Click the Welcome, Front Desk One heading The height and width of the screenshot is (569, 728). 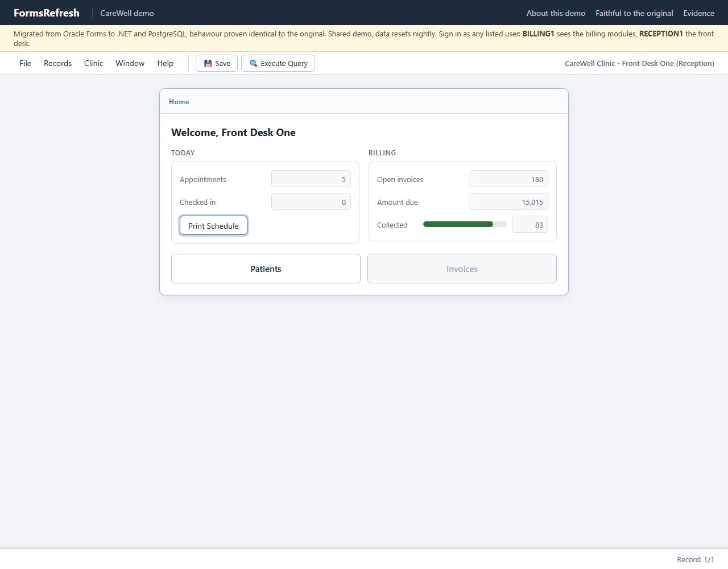(233, 133)
